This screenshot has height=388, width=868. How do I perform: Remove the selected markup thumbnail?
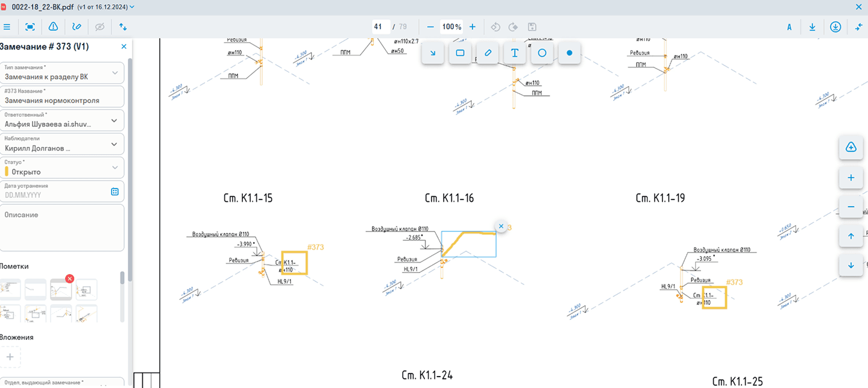(x=69, y=278)
